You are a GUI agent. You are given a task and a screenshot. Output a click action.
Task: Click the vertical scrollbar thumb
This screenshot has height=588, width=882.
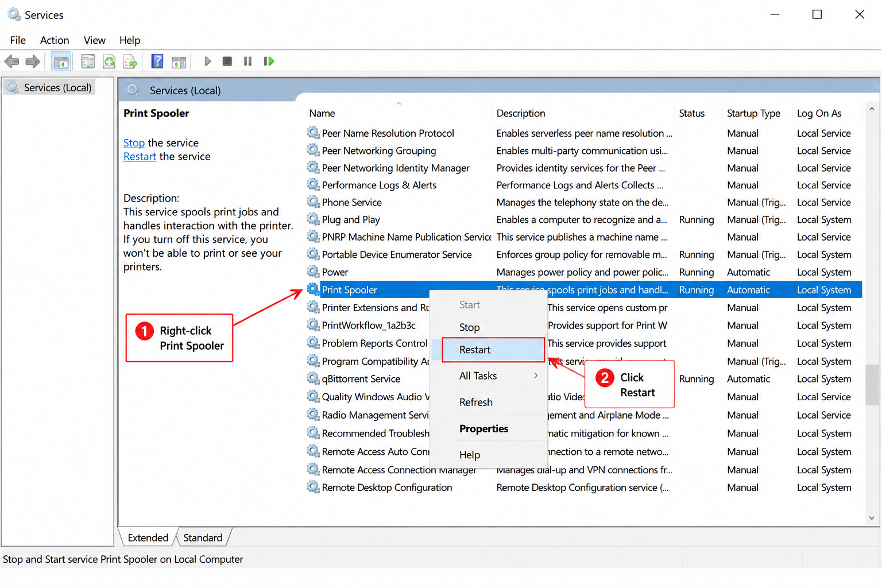coord(872,384)
